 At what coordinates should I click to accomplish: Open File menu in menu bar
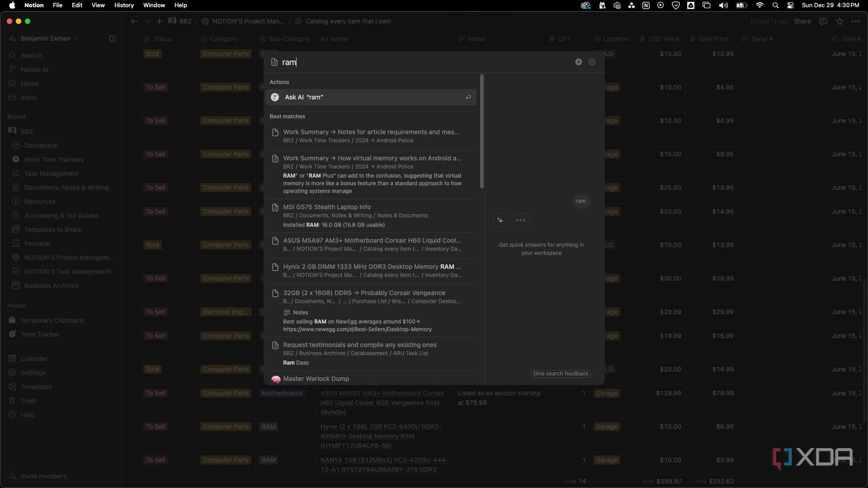57,5
